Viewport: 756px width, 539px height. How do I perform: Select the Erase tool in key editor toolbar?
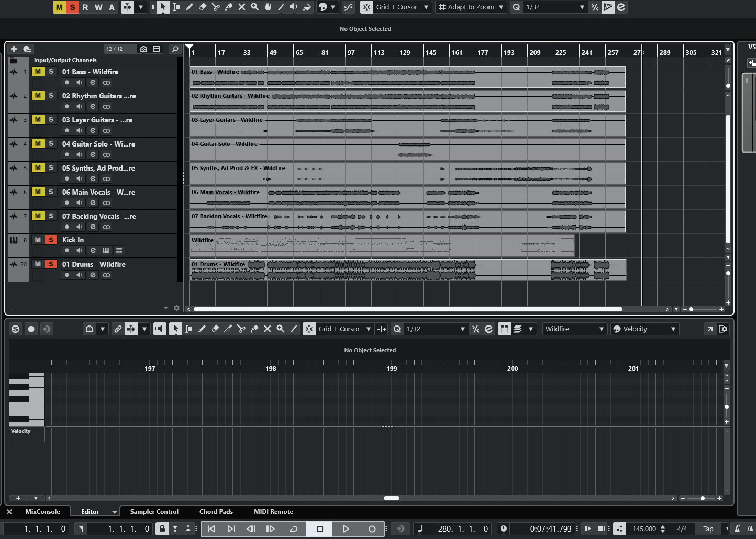coord(215,329)
